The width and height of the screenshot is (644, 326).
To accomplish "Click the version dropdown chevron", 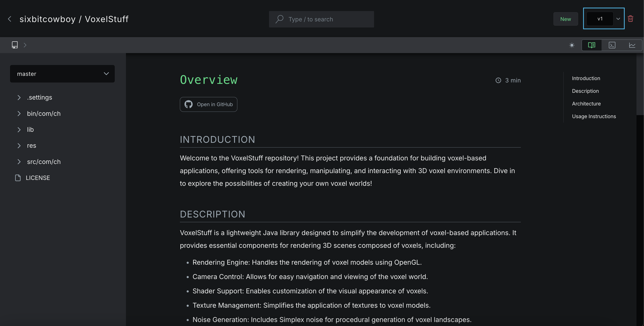I will (618, 19).
